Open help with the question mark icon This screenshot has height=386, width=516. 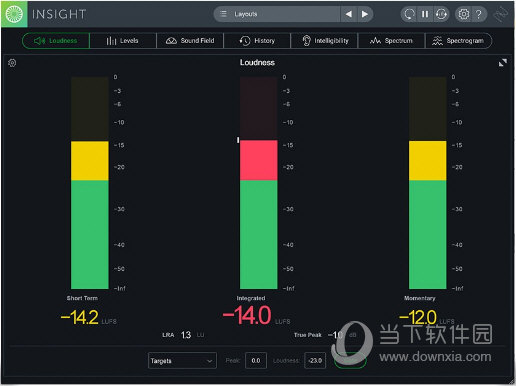click(479, 14)
